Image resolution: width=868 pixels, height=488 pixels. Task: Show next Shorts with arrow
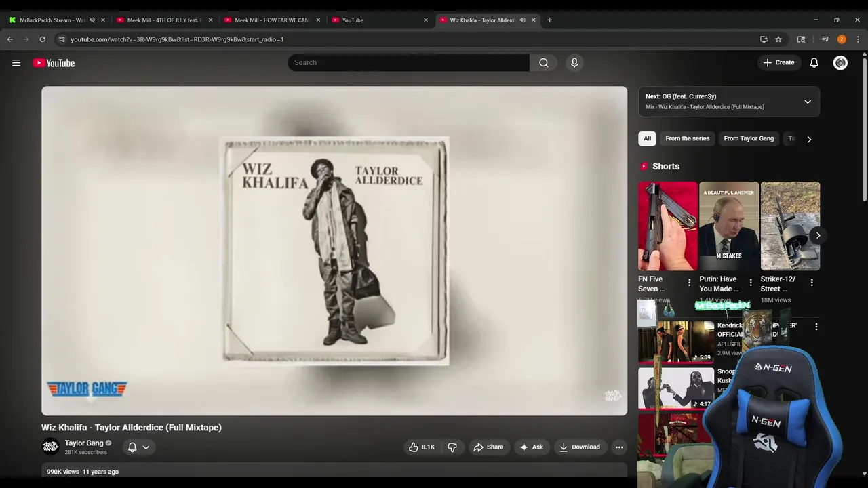[818, 236]
